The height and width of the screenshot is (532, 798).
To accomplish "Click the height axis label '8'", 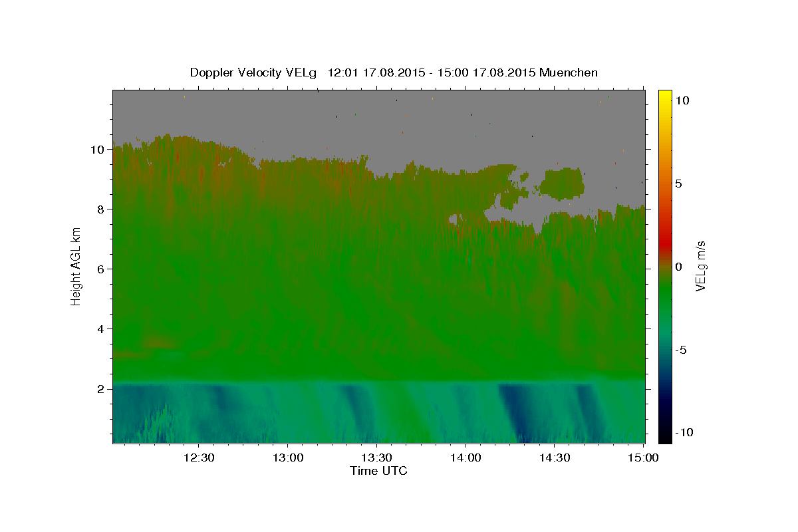I will [101, 209].
